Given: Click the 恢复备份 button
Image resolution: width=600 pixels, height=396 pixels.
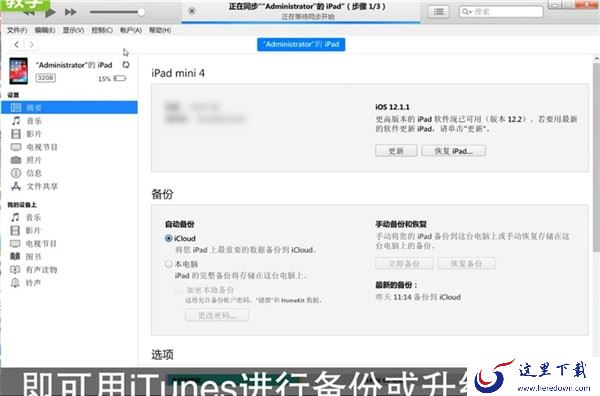Looking at the screenshot, I should click(x=466, y=264).
